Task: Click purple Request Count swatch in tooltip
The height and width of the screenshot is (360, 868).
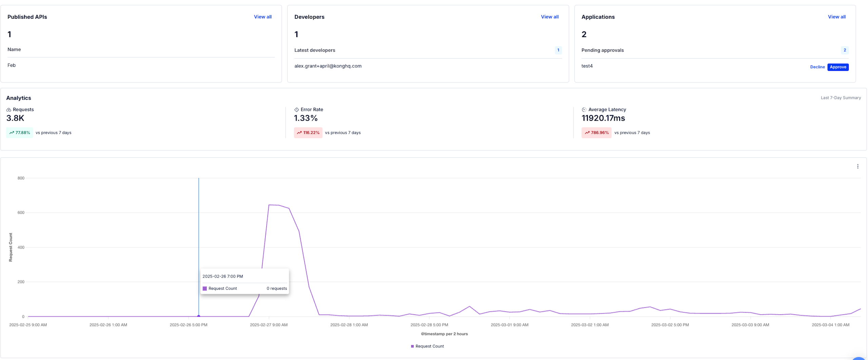Action: pos(205,289)
